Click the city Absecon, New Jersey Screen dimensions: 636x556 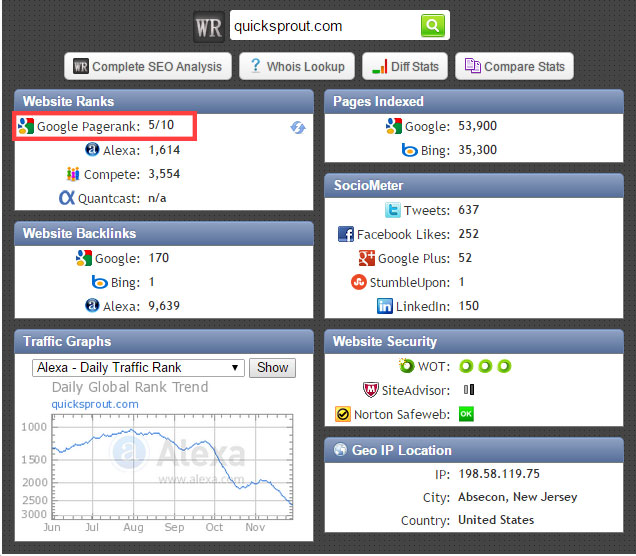[x=518, y=497]
